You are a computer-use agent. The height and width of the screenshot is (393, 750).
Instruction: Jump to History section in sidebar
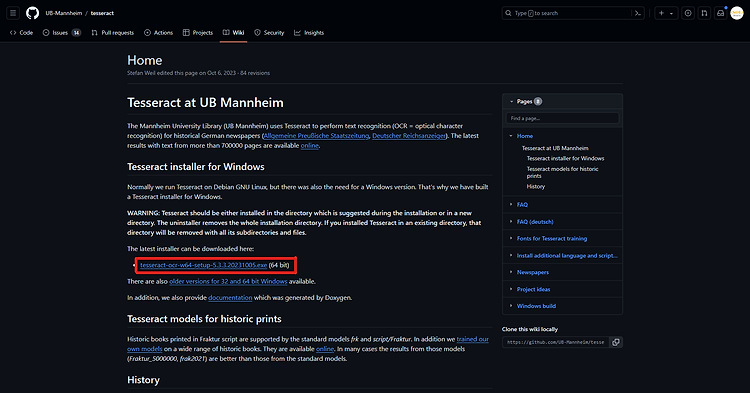click(x=536, y=186)
